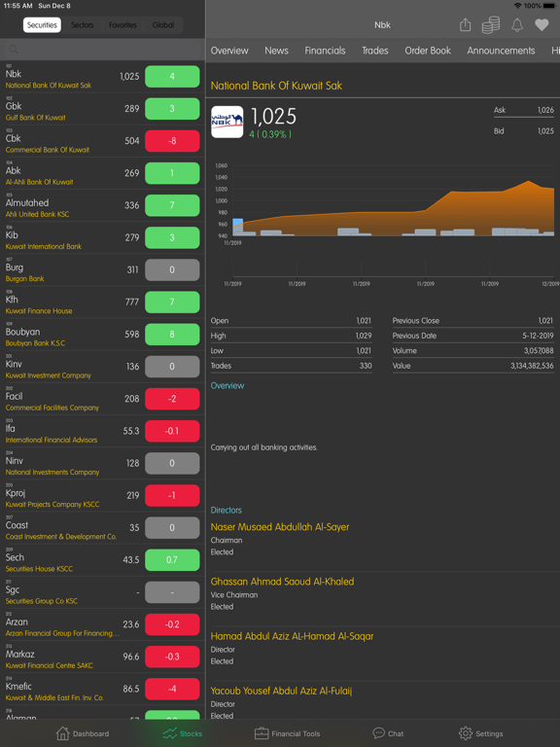560x747 pixels.
Task: Select Facil Commercial Facilities Company row
Action: pyautogui.click(x=102, y=399)
